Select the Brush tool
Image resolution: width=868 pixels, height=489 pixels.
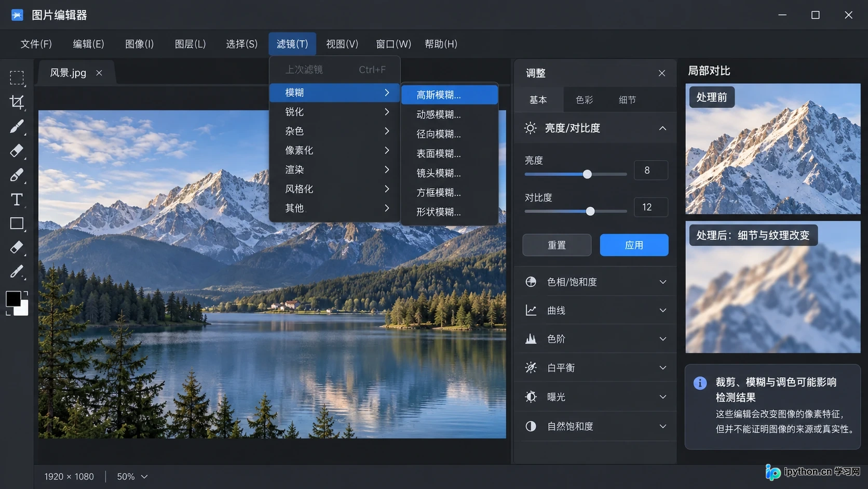[17, 127]
